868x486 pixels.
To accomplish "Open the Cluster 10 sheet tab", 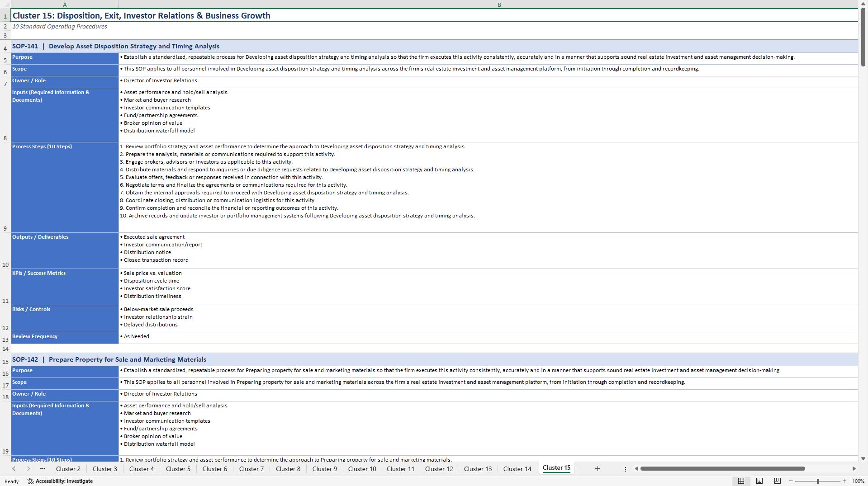I will click(362, 469).
